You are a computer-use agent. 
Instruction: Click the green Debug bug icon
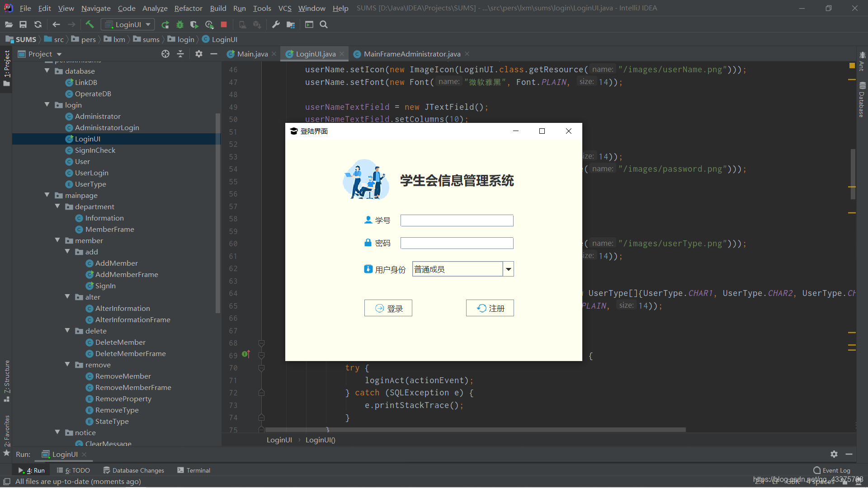(180, 24)
